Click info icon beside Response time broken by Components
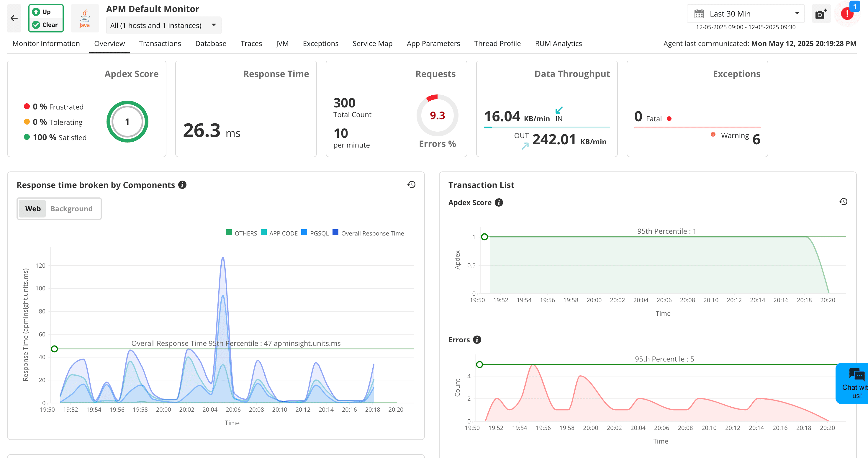The width and height of the screenshot is (868, 458). 182,185
